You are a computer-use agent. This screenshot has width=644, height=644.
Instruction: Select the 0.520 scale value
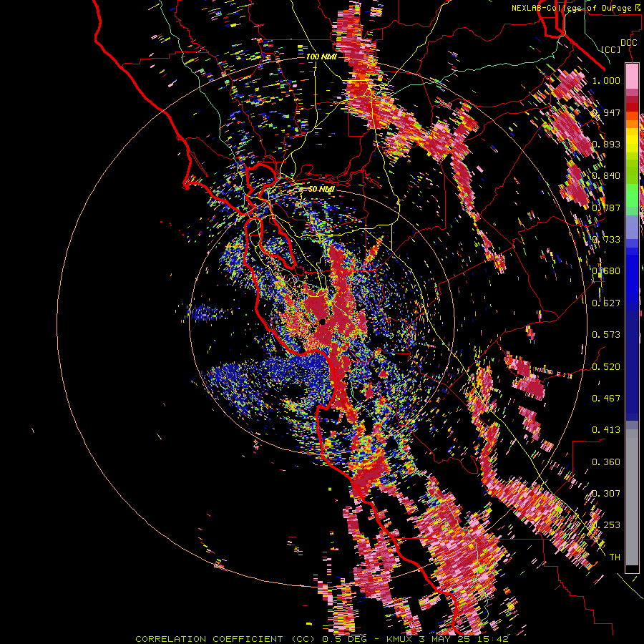(x=606, y=366)
